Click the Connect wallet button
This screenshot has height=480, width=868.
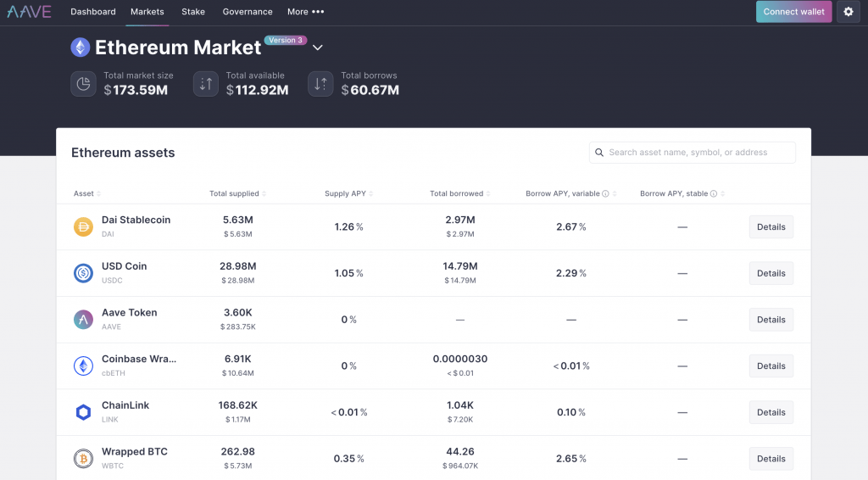[793, 12]
